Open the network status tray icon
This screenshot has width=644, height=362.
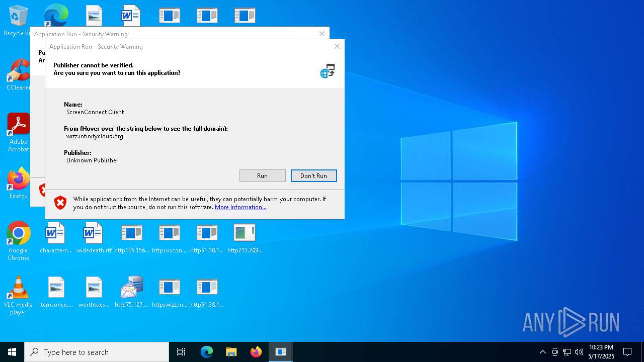567,352
